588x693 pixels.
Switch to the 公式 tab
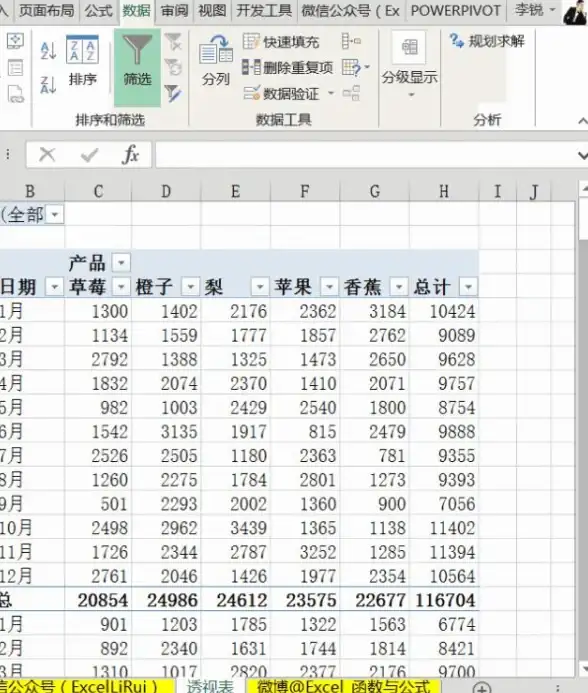[98, 10]
